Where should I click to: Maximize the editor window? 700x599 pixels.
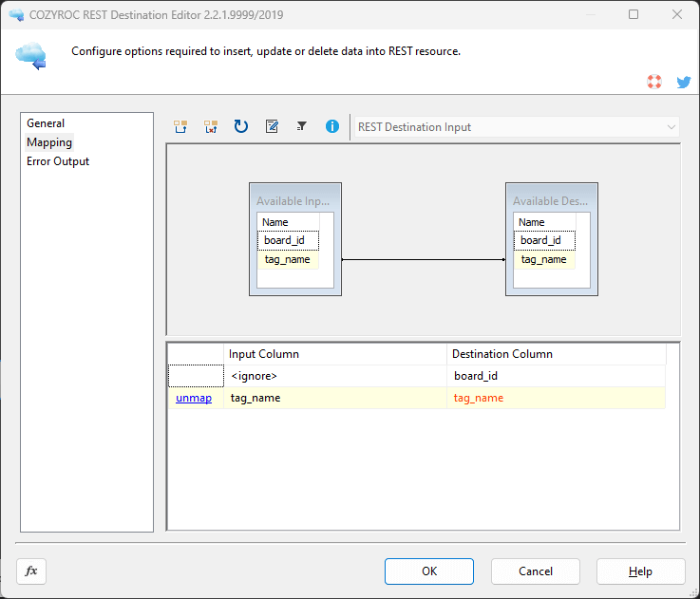point(633,14)
